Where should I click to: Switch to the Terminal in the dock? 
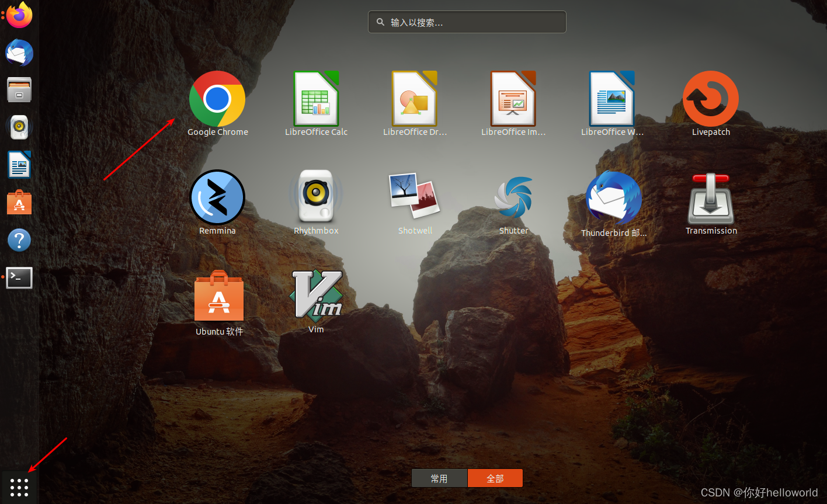coord(19,278)
